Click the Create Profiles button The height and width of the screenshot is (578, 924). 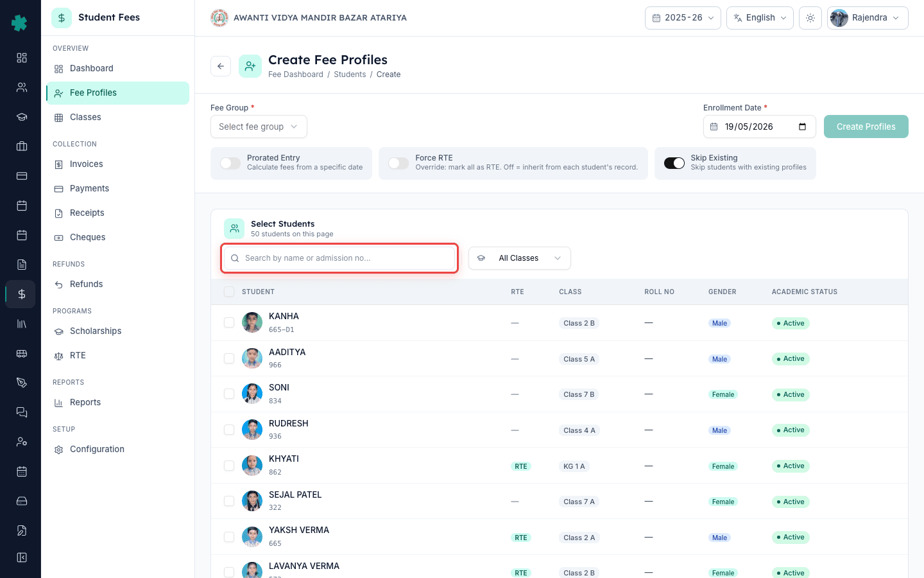866,127
